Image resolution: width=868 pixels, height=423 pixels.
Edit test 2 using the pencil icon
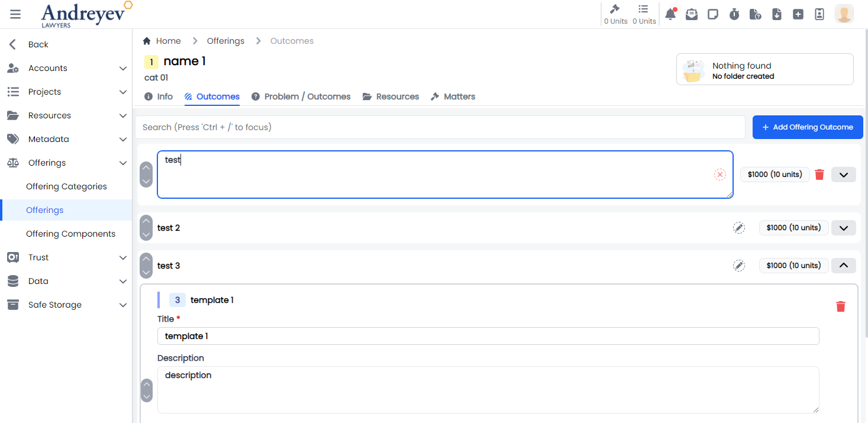(739, 228)
